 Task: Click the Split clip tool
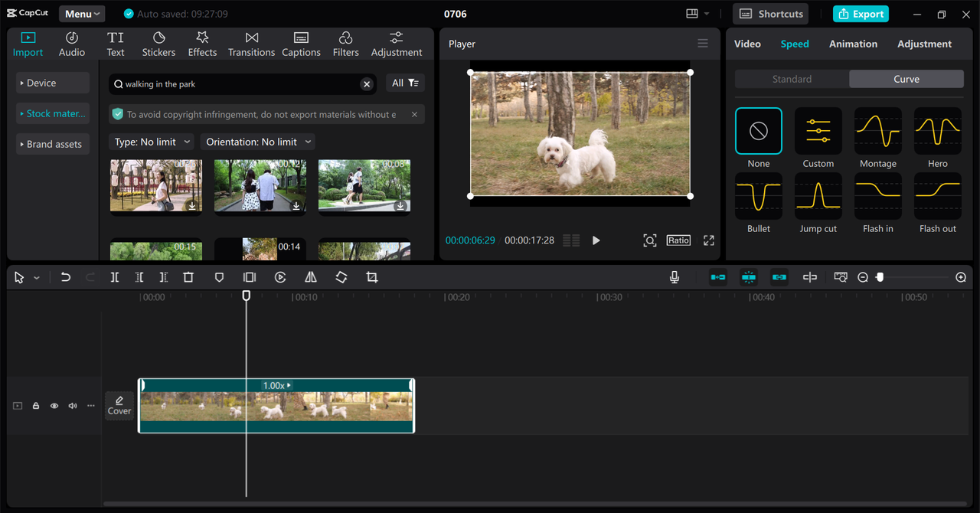coord(115,277)
